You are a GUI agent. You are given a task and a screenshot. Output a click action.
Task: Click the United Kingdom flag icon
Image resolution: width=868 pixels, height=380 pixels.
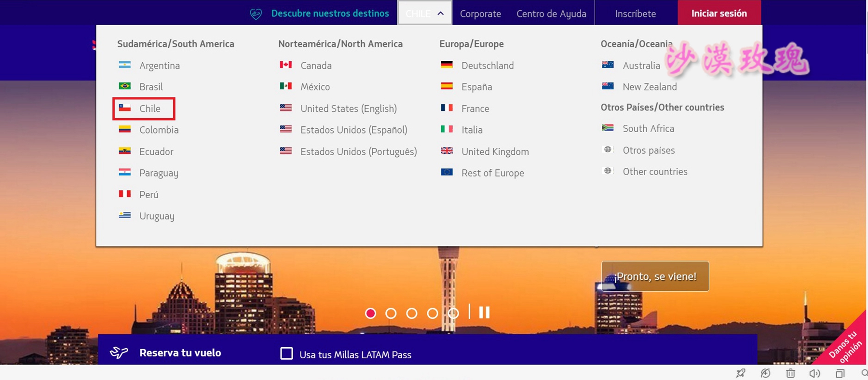click(x=447, y=150)
